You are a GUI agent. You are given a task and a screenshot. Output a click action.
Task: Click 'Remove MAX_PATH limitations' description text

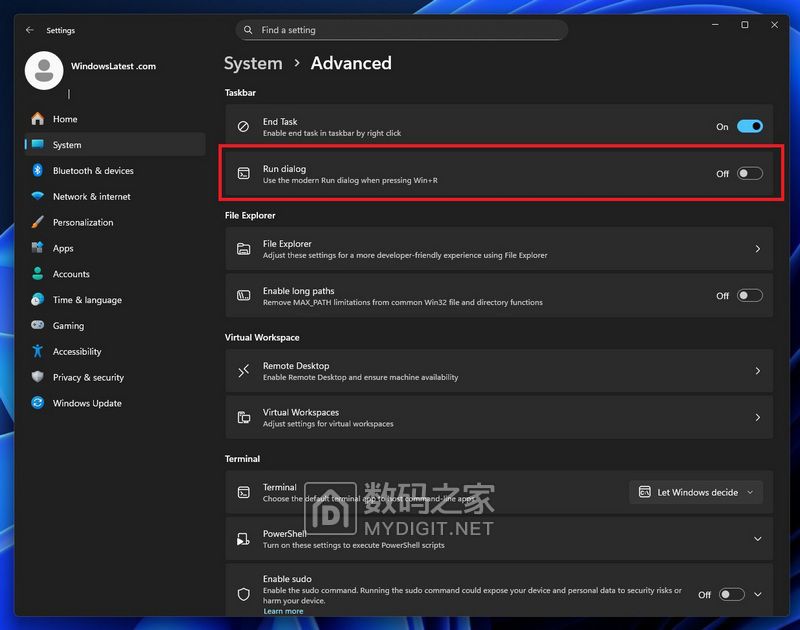[403, 302]
